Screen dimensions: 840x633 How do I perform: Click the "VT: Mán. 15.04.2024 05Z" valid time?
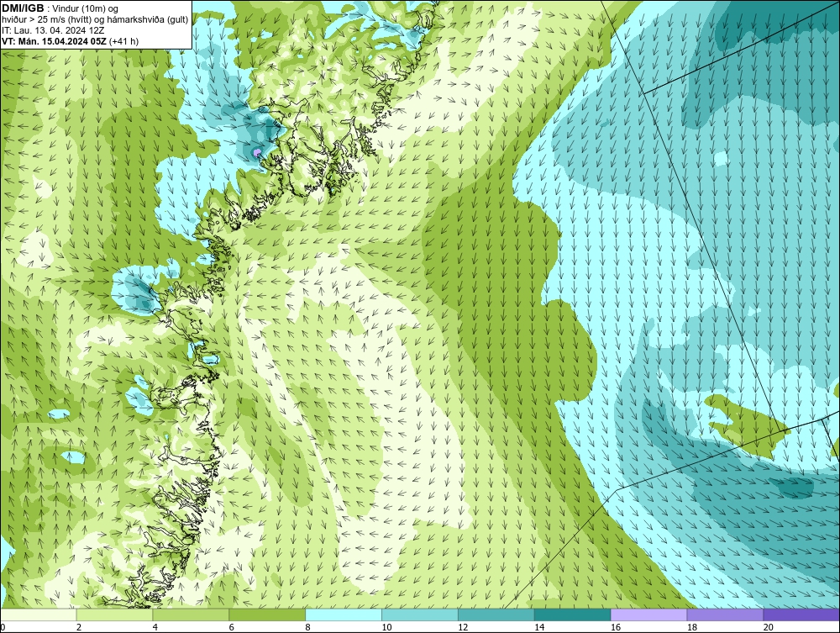(54, 40)
